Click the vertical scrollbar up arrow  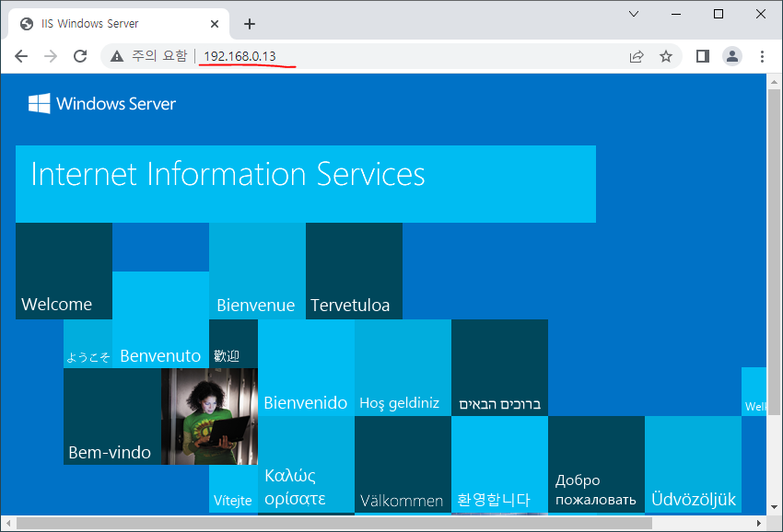(774, 81)
